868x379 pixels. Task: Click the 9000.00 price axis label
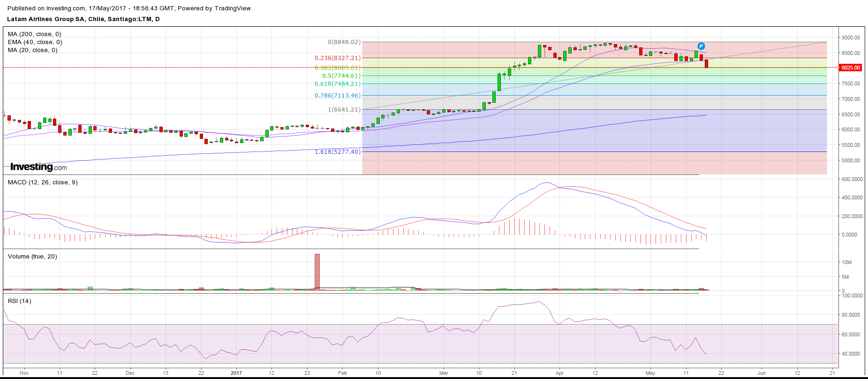point(851,38)
